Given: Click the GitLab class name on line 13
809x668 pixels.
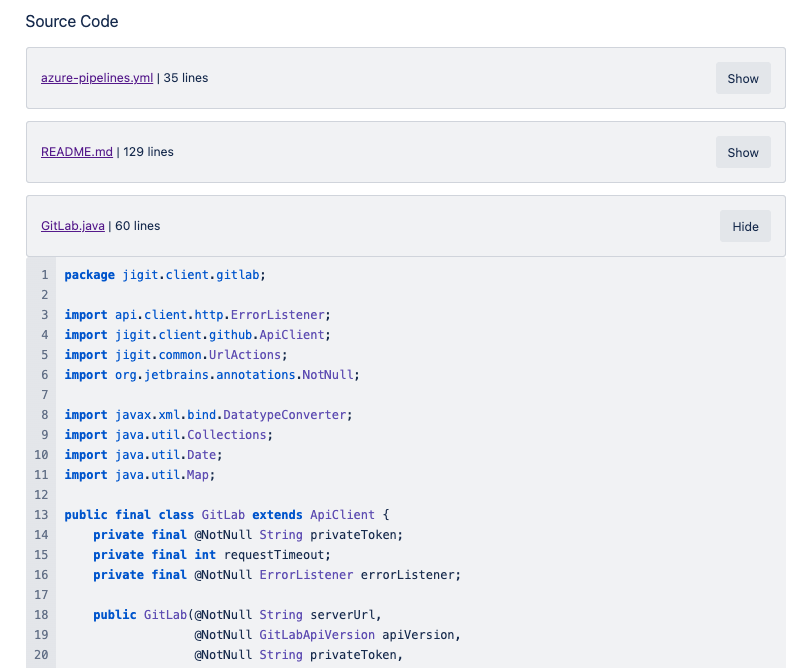Looking at the screenshot, I should click(223, 515).
